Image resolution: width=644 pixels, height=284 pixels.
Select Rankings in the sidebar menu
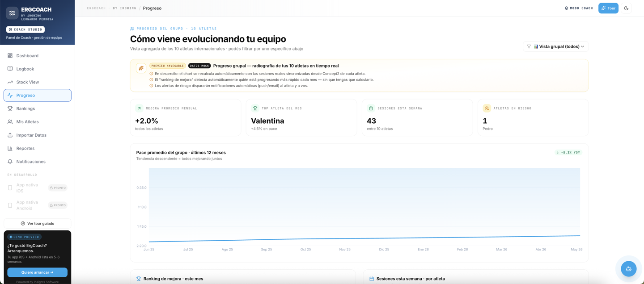click(x=38, y=109)
